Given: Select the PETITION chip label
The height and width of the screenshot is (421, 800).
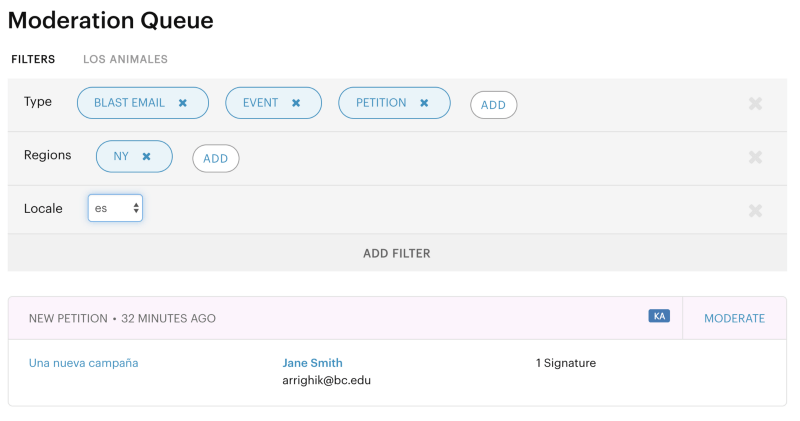Looking at the screenshot, I should click(x=381, y=103).
